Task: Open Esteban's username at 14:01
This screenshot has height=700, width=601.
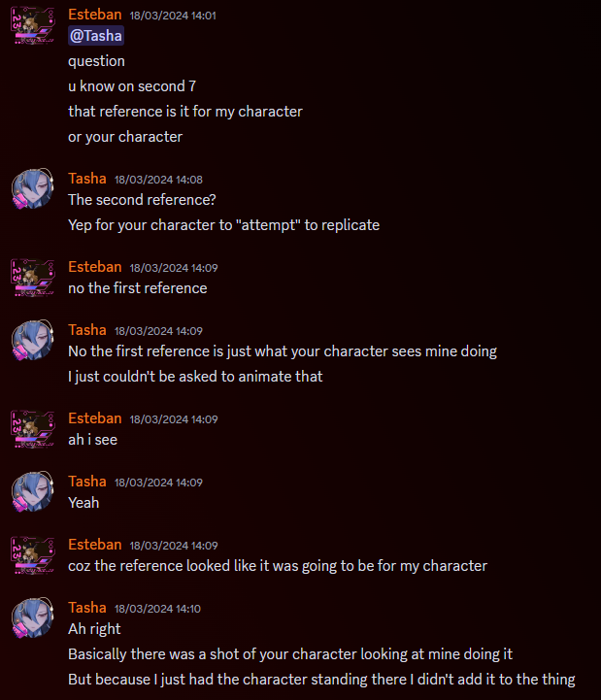Action: tap(94, 15)
